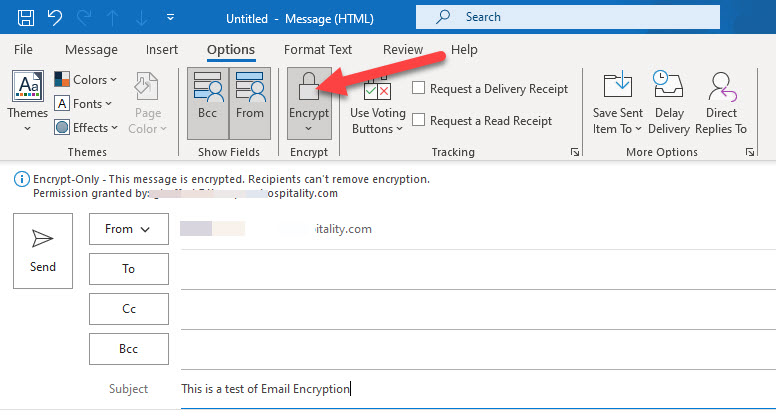Click the Encrypt padlock icon
The width and height of the screenshot is (776, 420).
[309, 88]
